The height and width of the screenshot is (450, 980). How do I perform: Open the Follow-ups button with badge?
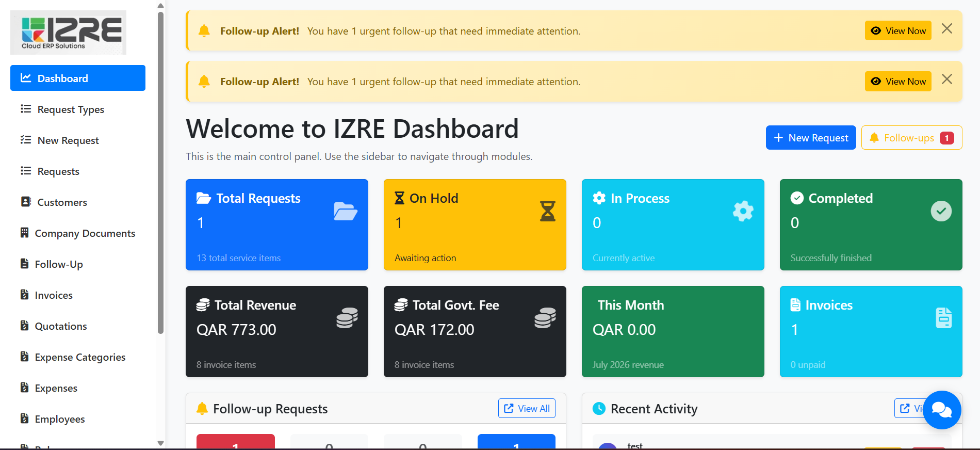pyautogui.click(x=911, y=138)
